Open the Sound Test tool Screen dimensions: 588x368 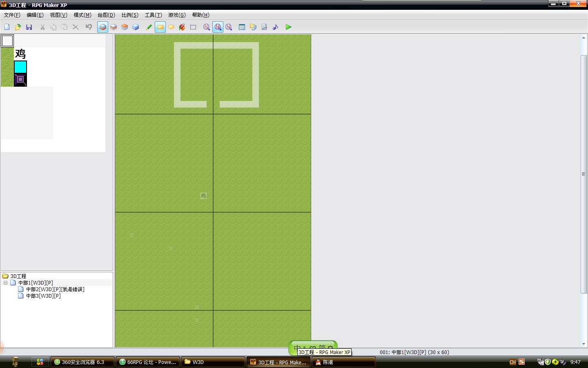click(275, 27)
